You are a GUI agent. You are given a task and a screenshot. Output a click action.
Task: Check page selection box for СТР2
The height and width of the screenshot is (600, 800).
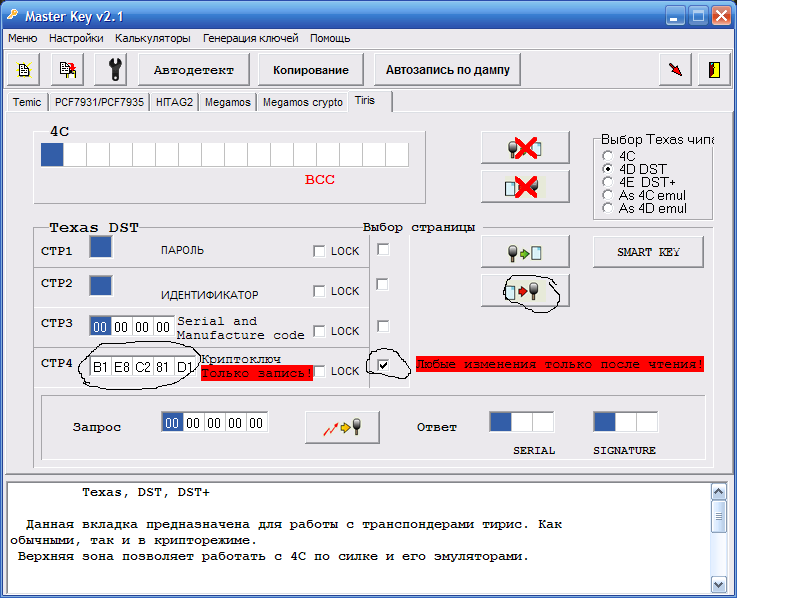[x=383, y=285]
